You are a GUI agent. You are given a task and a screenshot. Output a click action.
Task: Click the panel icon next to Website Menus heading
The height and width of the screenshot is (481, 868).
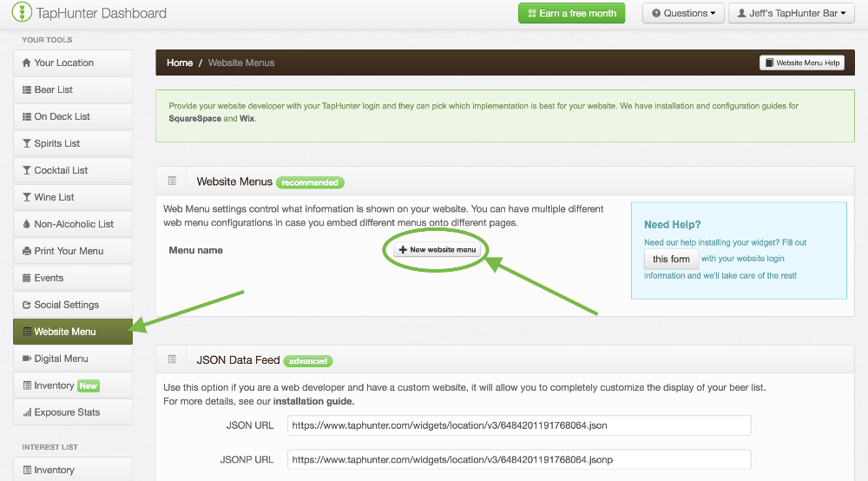172,181
